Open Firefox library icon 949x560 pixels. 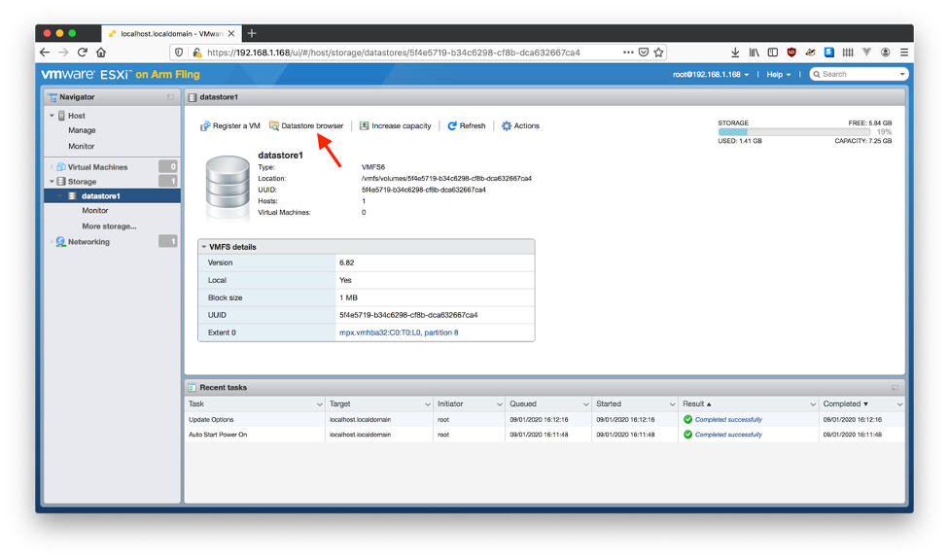[754, 52]
